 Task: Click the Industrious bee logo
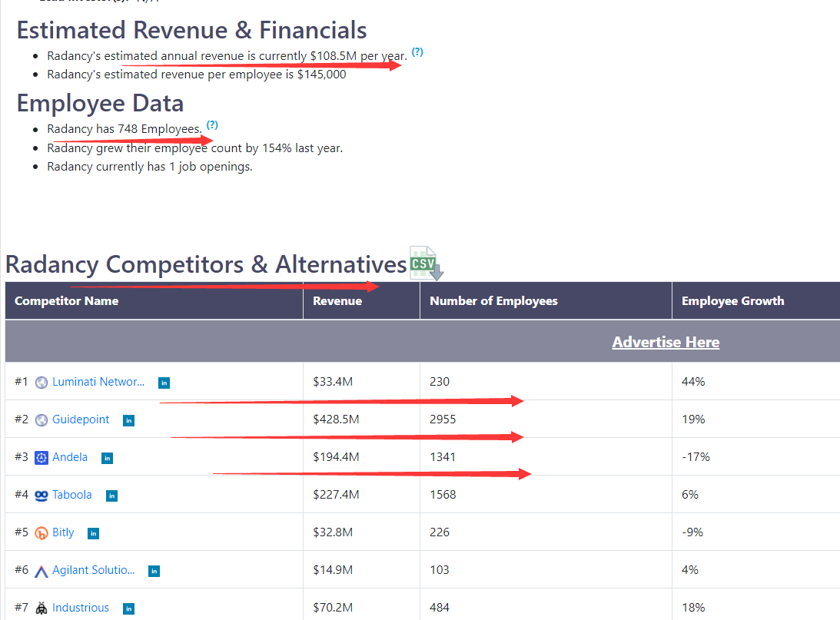click(x=42, y=608)
